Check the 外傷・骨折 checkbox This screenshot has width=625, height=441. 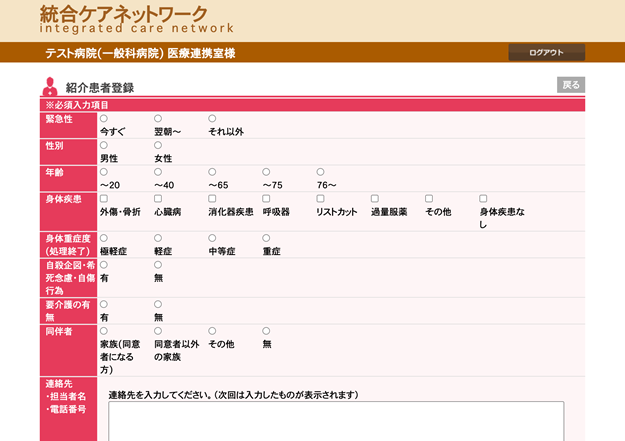coord(104,199)
